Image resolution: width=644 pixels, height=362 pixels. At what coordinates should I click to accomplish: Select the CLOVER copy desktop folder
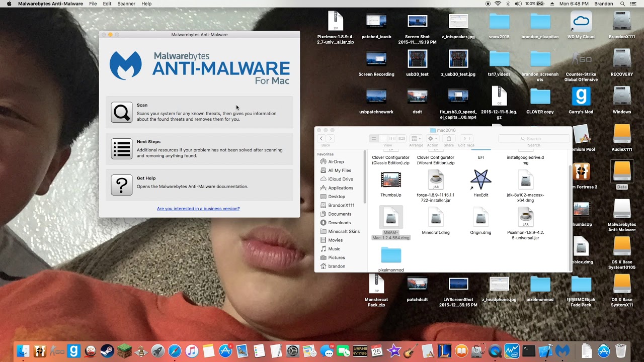coord(540,101)
